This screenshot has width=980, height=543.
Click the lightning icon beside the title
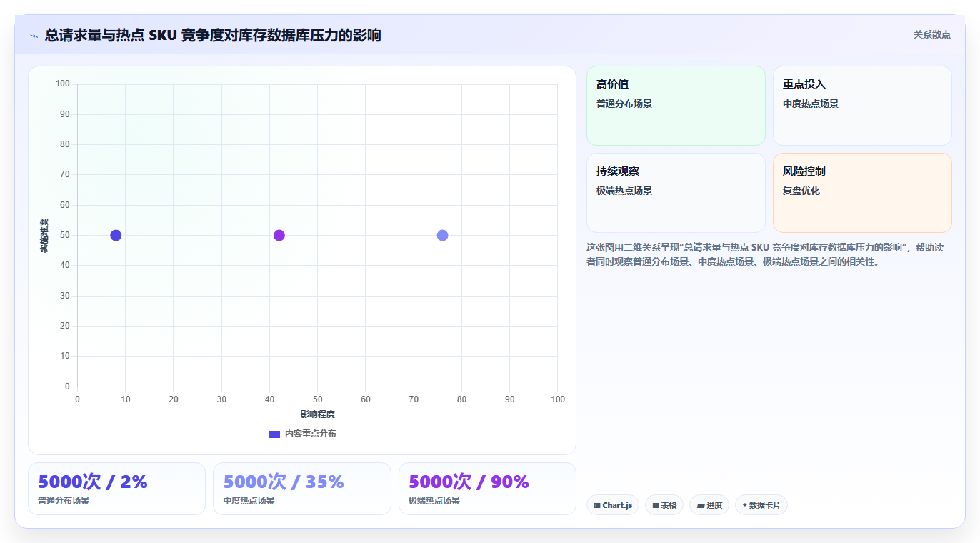(34, 35)
